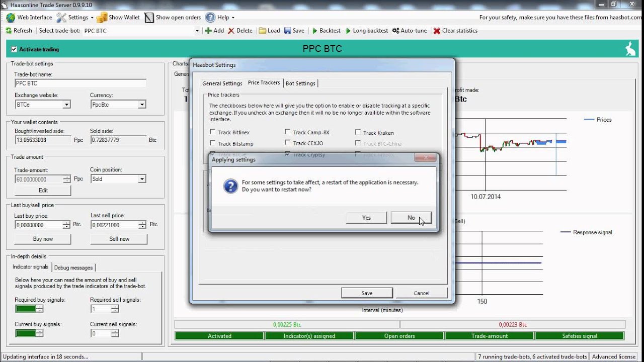This screenshot has width=644, height=362.
Task: Click the green Activated status bar
Action: 219,336
